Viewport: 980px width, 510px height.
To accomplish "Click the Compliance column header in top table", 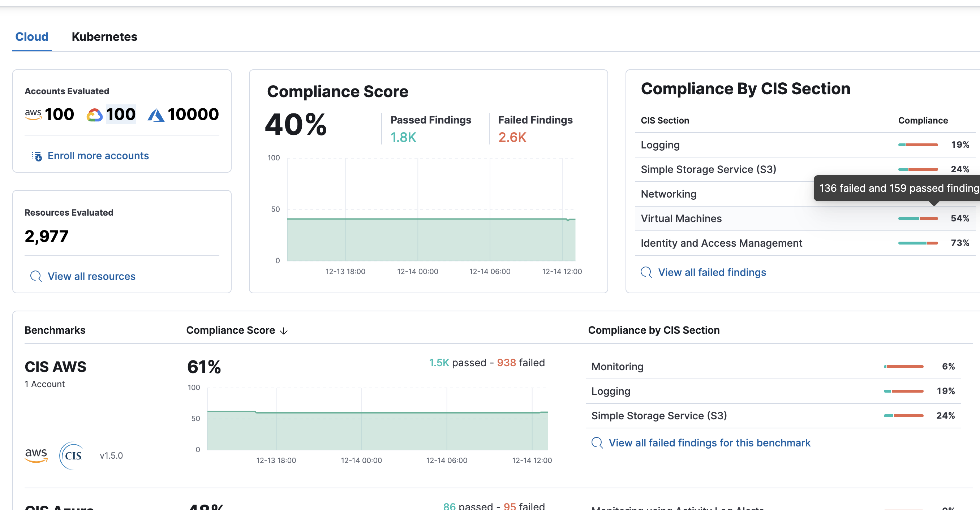I will click(923, 121).
